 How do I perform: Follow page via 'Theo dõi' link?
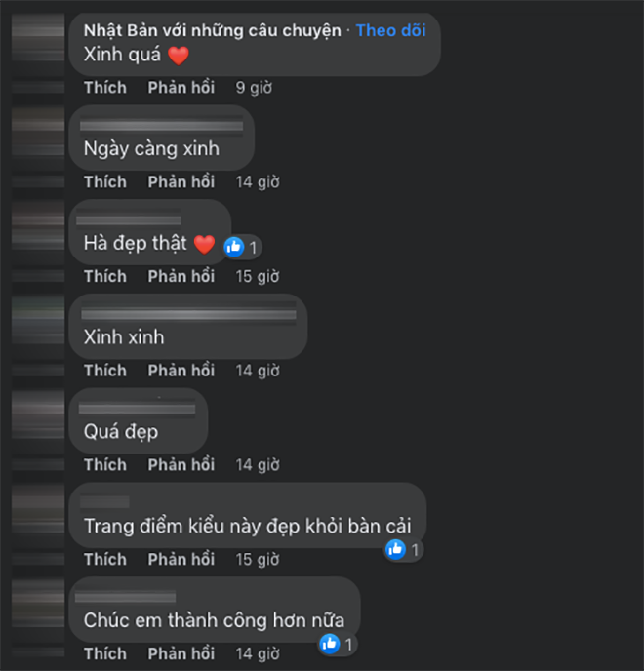(390, 30)
